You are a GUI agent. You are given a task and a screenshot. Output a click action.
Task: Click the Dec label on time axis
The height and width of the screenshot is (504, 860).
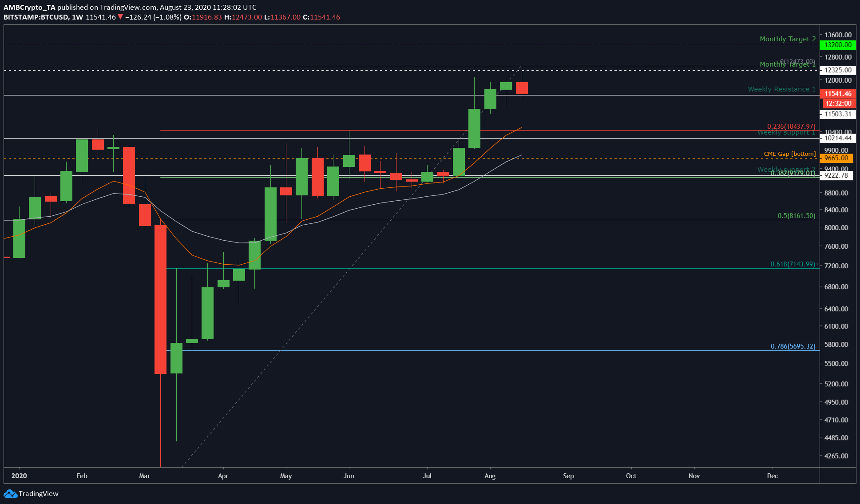772,476
